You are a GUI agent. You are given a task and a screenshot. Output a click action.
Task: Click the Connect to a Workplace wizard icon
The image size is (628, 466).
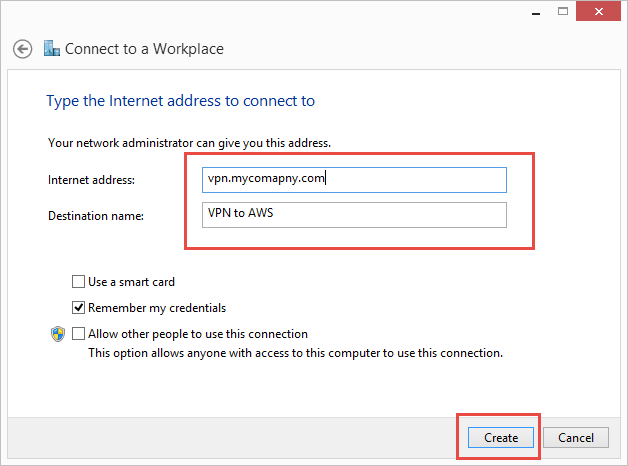coord(51,48)
